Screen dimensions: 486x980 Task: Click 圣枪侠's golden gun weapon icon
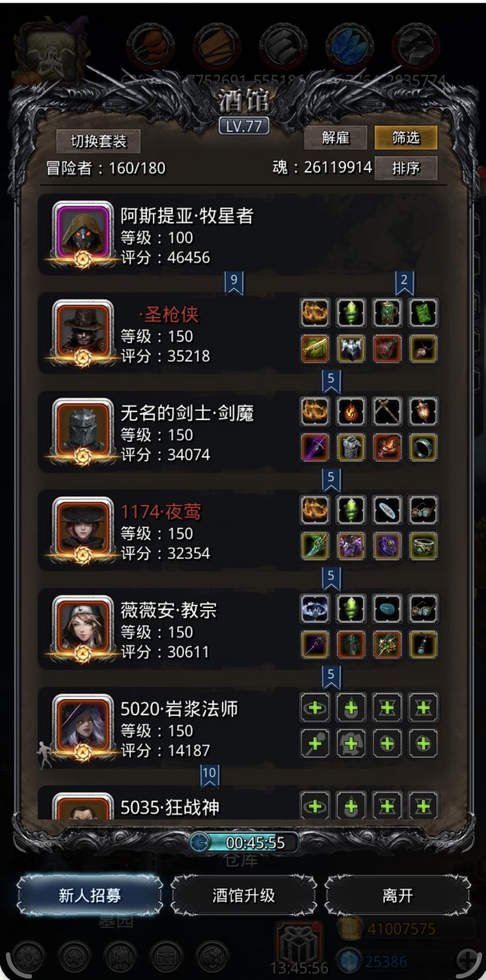(315, 349)
